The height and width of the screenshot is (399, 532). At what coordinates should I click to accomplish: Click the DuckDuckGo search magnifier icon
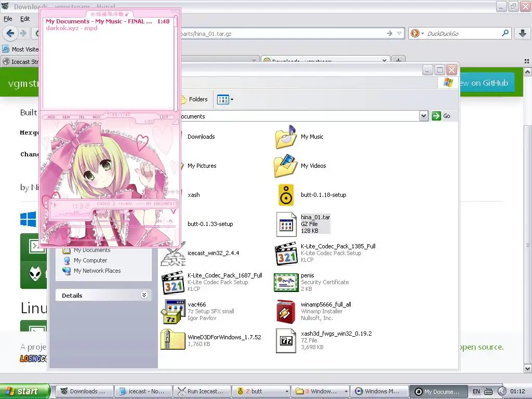pos(505,33)
